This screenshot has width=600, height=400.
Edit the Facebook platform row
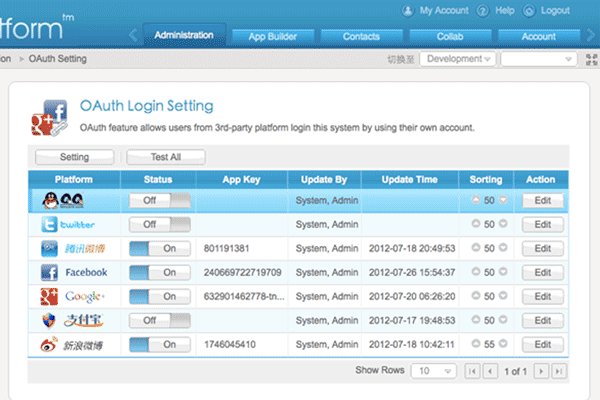543,273
